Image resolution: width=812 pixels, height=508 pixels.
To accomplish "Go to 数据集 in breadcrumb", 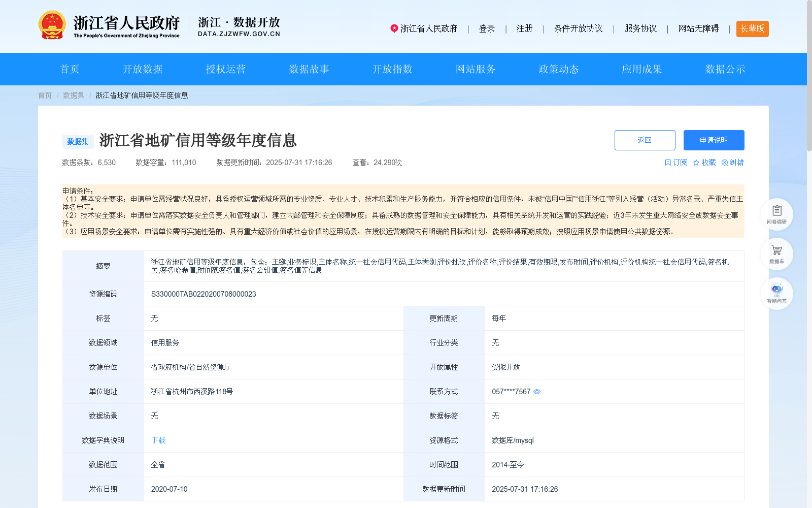I will click(x=74, y=96).
